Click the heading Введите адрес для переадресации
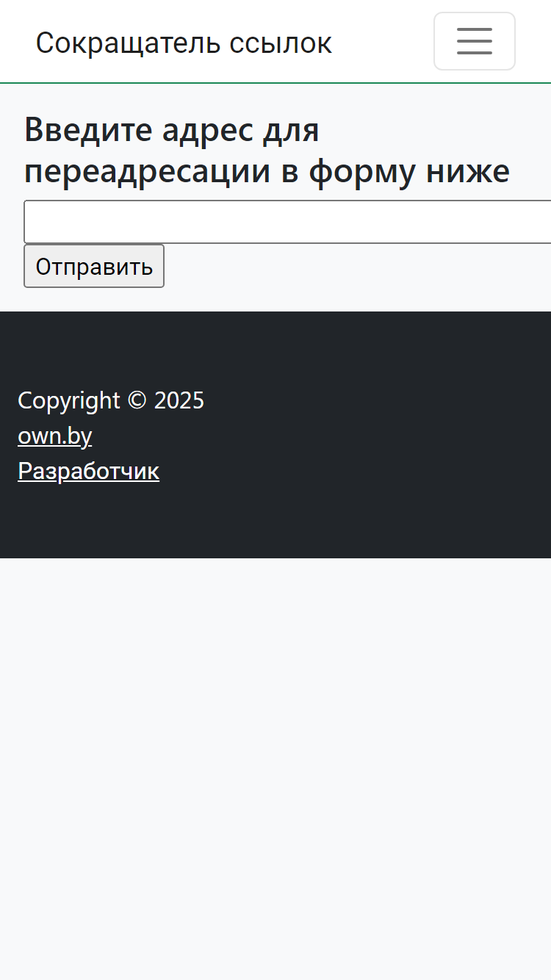Viewport: 551px width, 980px height. pos(267,151)
